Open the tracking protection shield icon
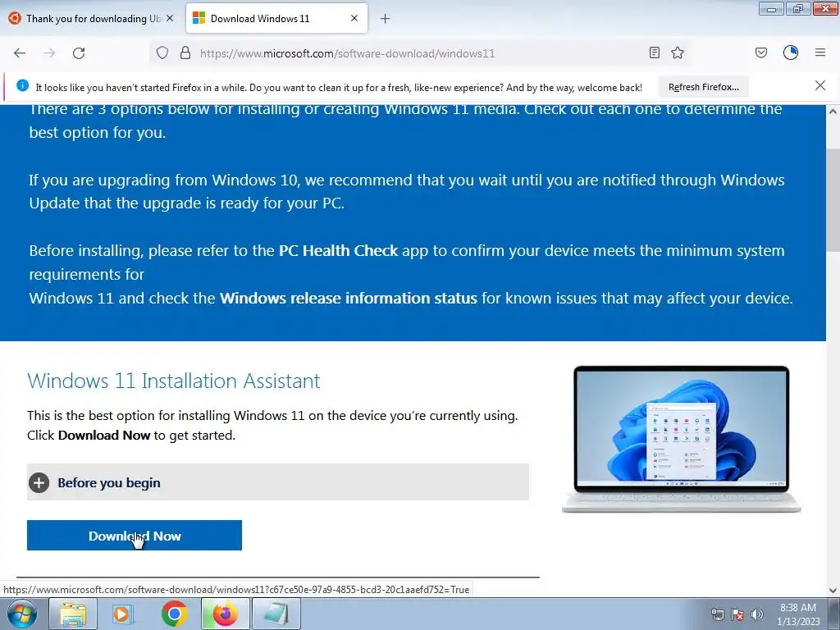 coord(162,53)
